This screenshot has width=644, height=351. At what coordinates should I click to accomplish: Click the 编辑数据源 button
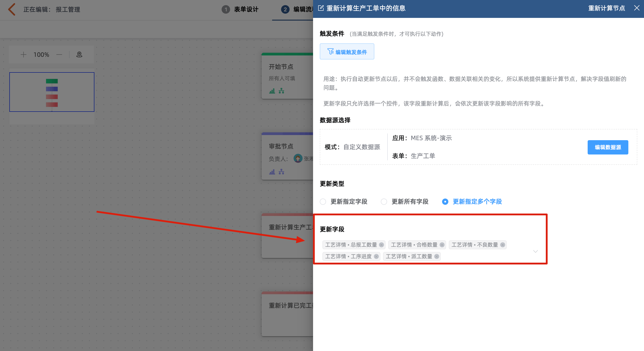pyautogui.click(x=608, y=147)
